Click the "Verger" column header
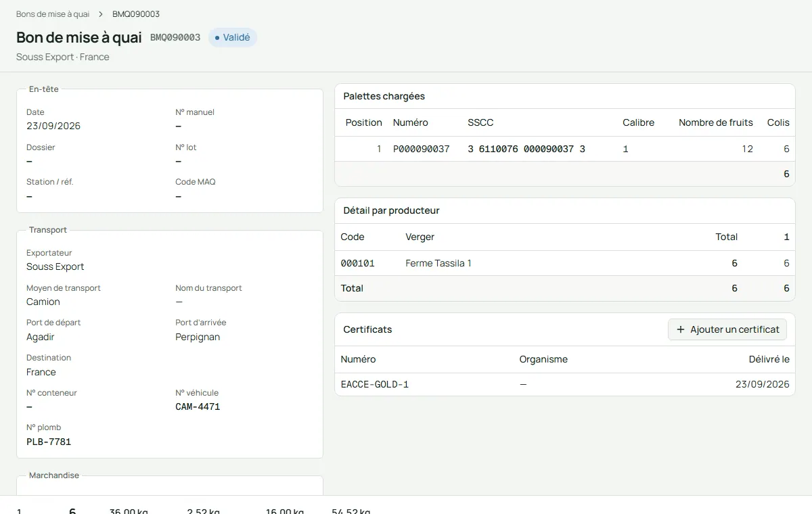The image size is (812, 514). pyautogui.click(x=420, y=237)
